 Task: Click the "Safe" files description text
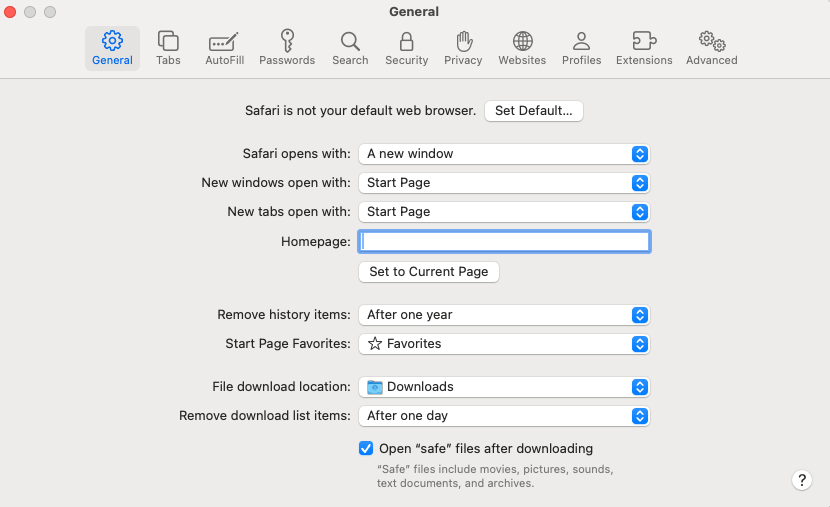[495, 476]
